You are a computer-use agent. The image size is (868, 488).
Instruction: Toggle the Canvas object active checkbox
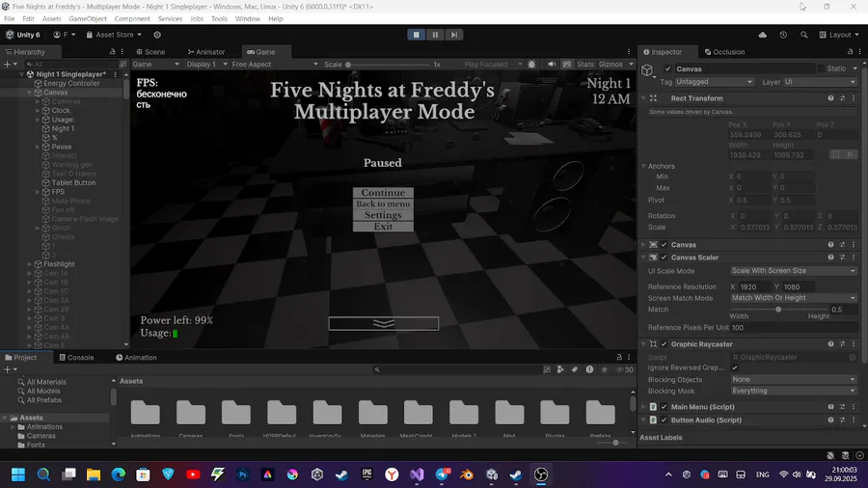(x=667, y=68)
